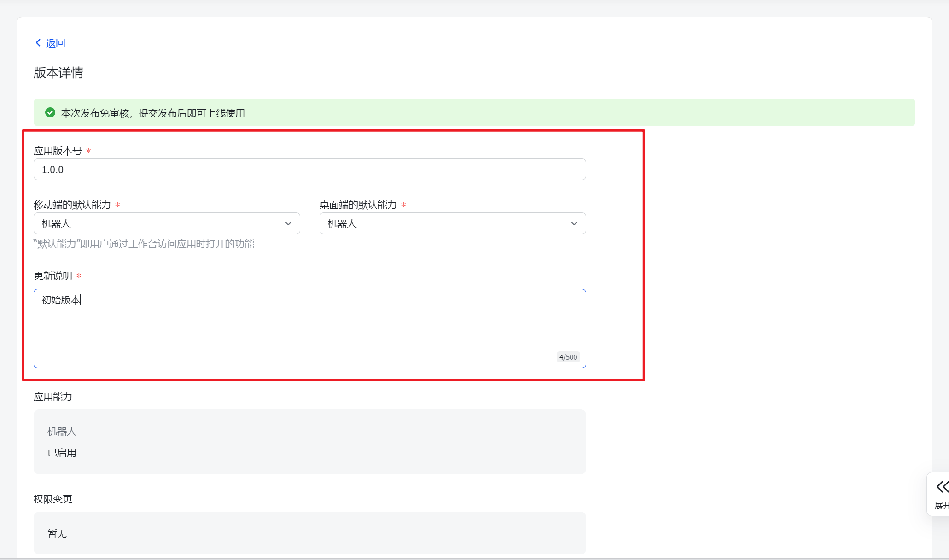The image size is (949, 560).
Task: Click the 默认能力 hint text
Action: pyautogui.click(x=144, y=244)
